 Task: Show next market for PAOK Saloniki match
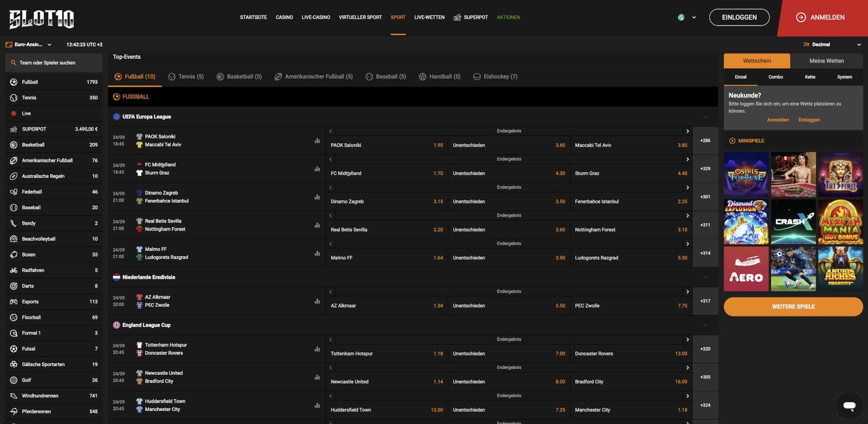(687, 131)
